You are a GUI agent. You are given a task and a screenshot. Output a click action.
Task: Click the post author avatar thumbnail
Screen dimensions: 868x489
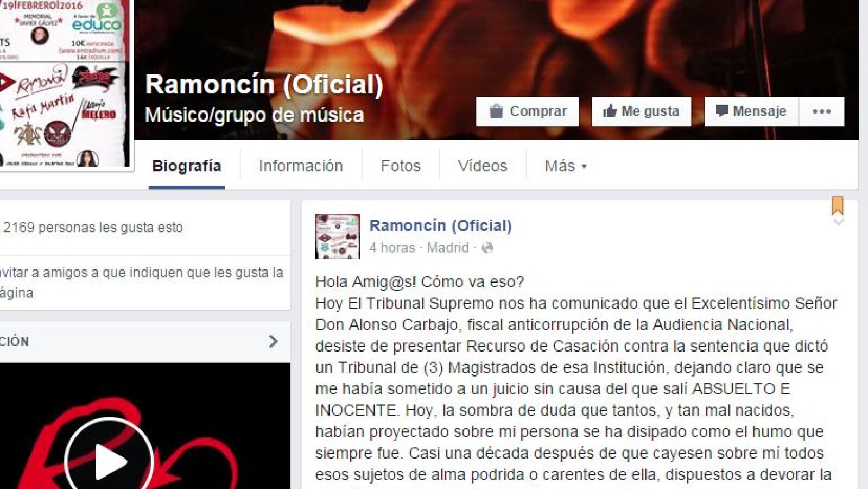(338, 236)
